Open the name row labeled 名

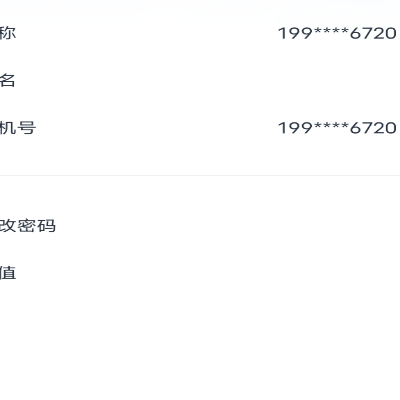[x=200, y=81]
